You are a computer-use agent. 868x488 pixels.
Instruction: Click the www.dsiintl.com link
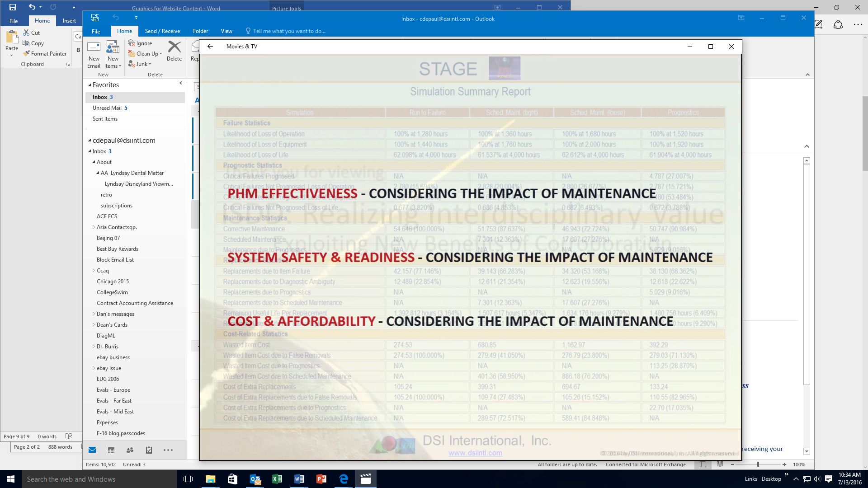(475, 453)
